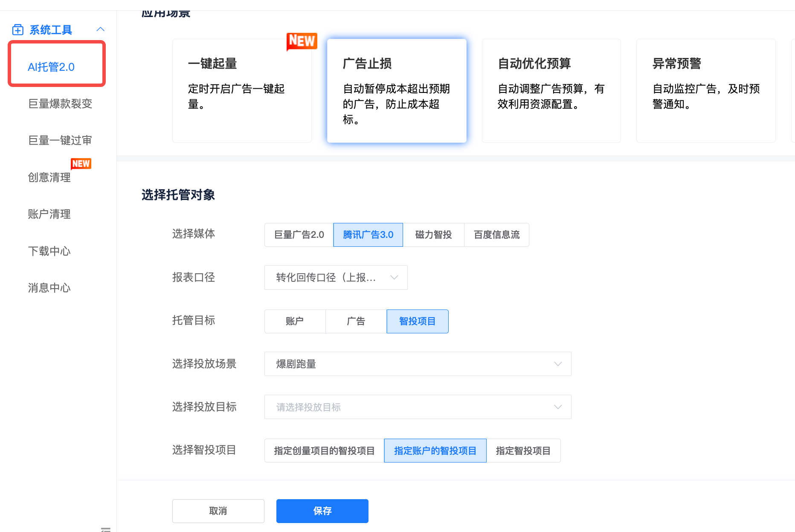Choose 指定智投项目 option
Image resolution: width=795 pixels, height=532 pixels.
tap(523, 451)
